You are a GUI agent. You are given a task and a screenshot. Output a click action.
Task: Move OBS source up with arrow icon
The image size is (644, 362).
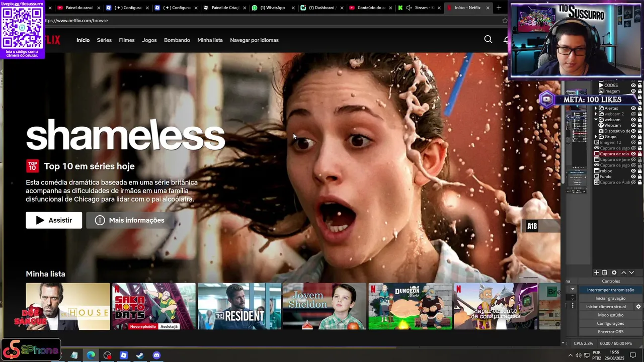(624, 273)
